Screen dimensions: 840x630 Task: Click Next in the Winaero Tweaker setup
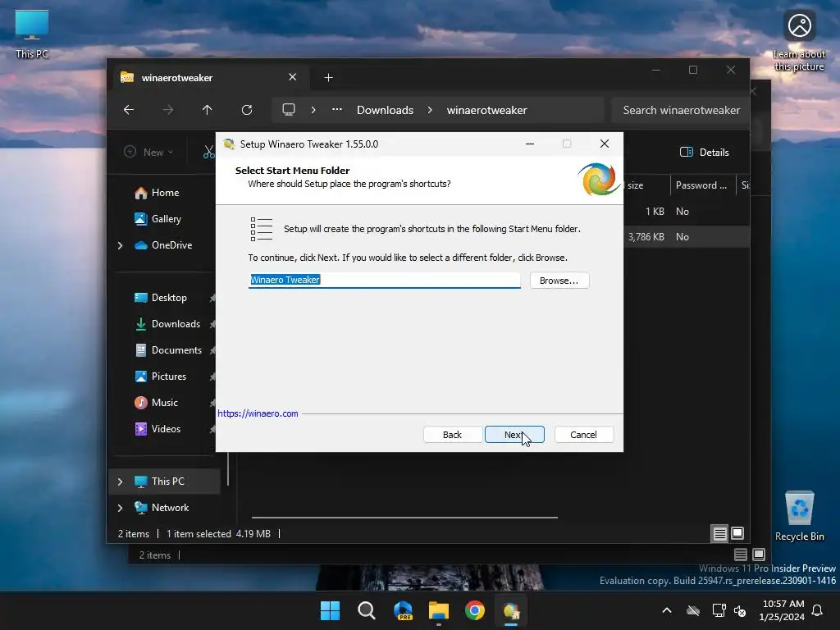(514, 435)
